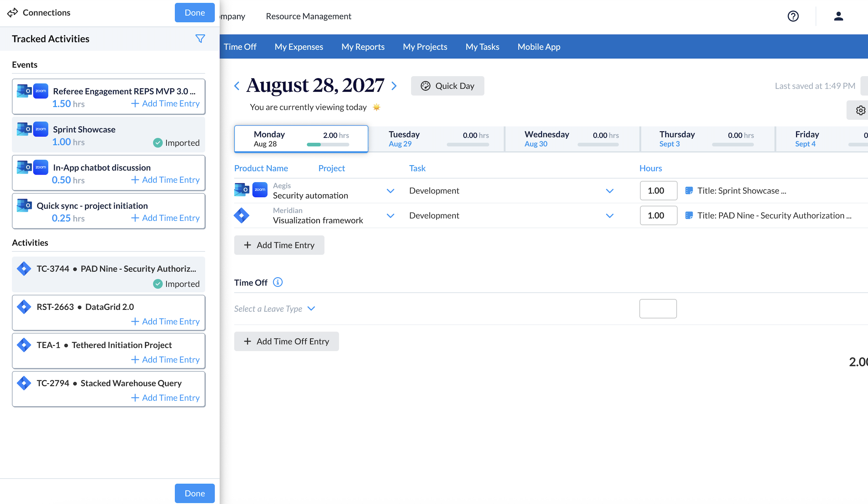
Task: Click the settings gear icon
Action: pyautogui.click(x=861, y=110)
